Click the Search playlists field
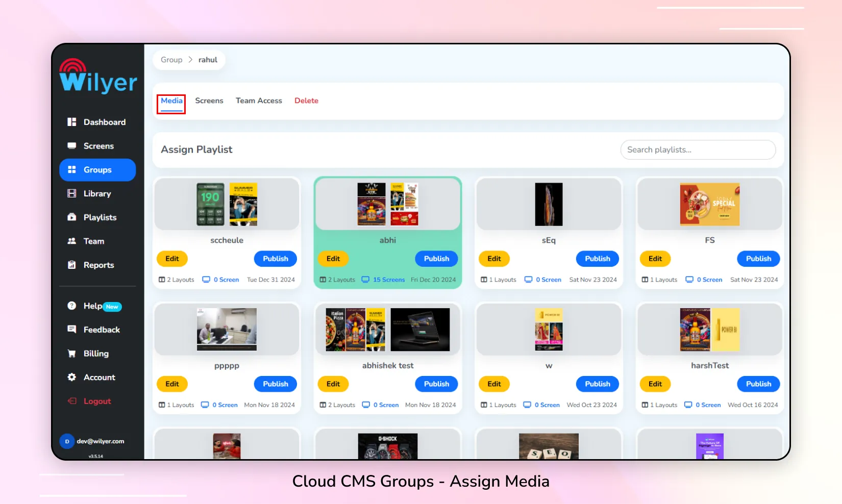This screenshot has height=504, width=842. (698, 150)
